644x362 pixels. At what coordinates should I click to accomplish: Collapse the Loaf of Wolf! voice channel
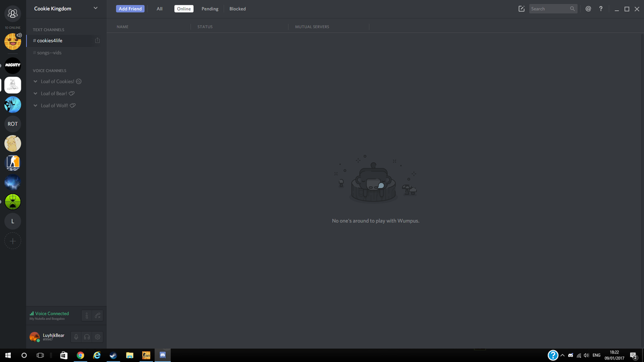35,106
